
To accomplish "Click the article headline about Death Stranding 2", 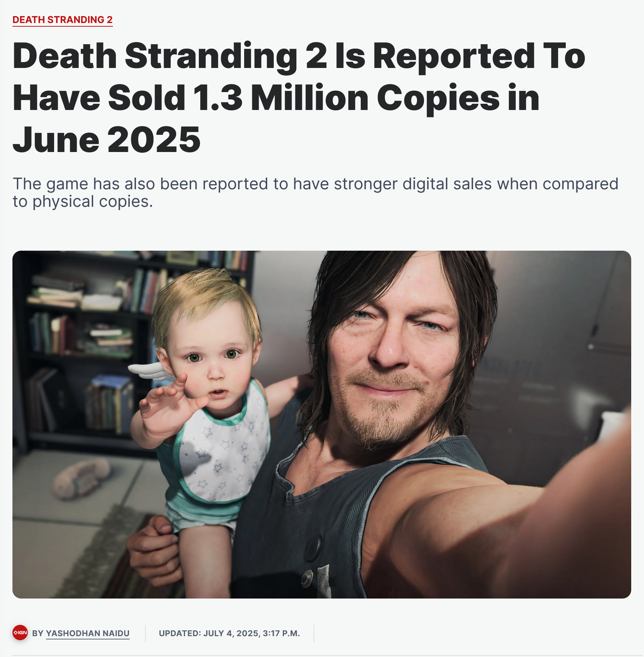I will click(x=299, y=98).
